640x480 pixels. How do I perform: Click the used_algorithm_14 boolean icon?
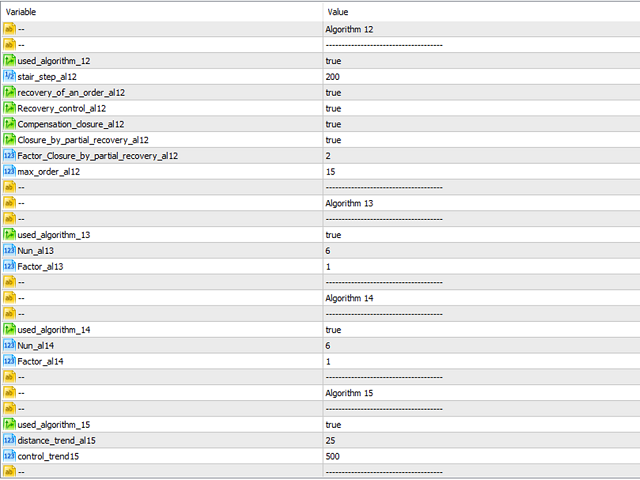pos(9,330)
